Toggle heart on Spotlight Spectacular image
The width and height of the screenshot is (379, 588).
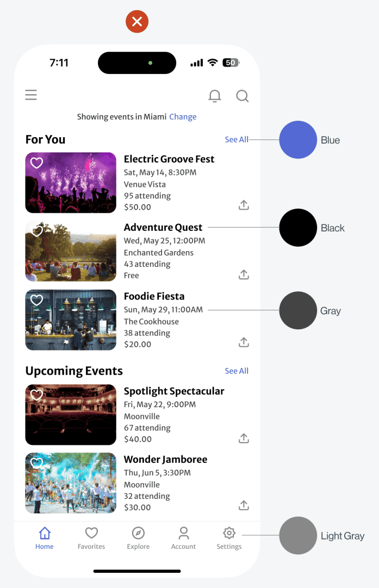coord(36,395)
